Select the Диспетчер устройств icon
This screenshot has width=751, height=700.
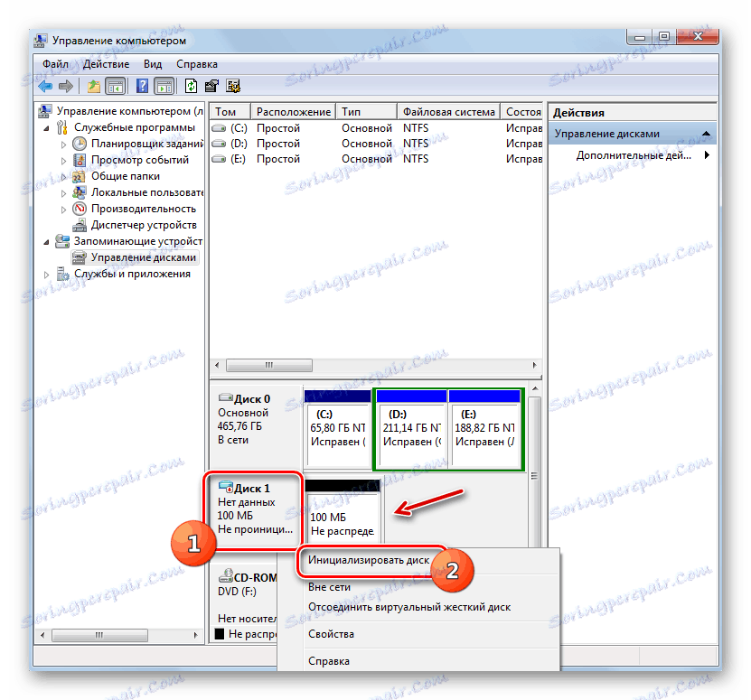79,226
